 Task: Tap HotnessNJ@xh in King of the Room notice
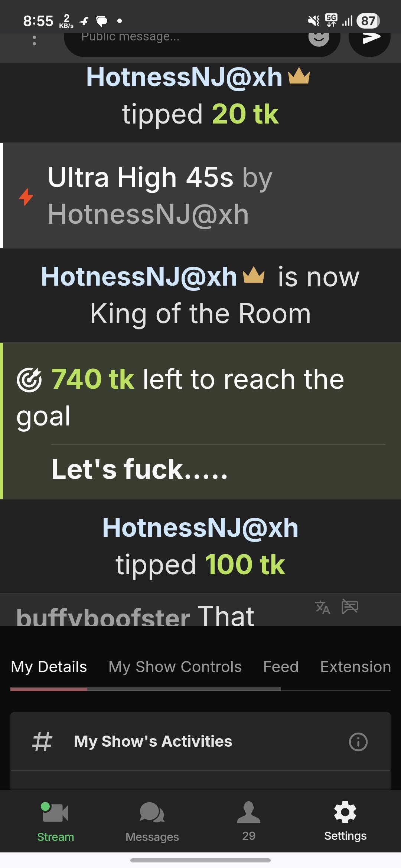139,277
